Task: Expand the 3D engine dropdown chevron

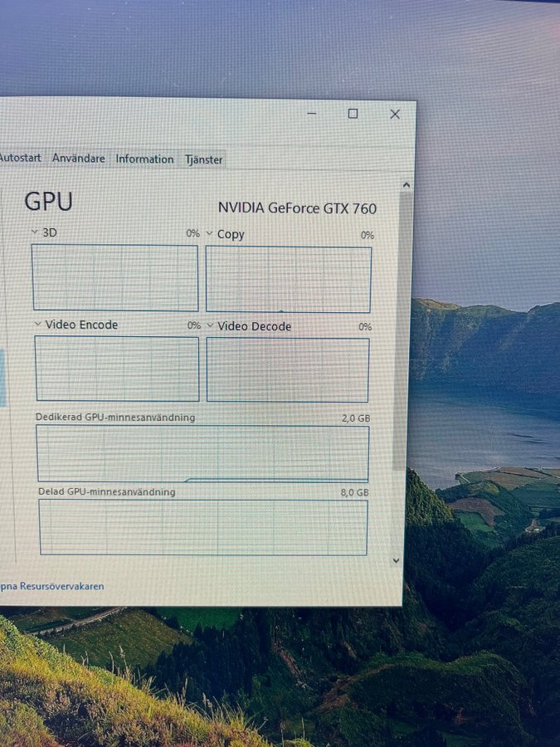Action: [x=35, y=232]
